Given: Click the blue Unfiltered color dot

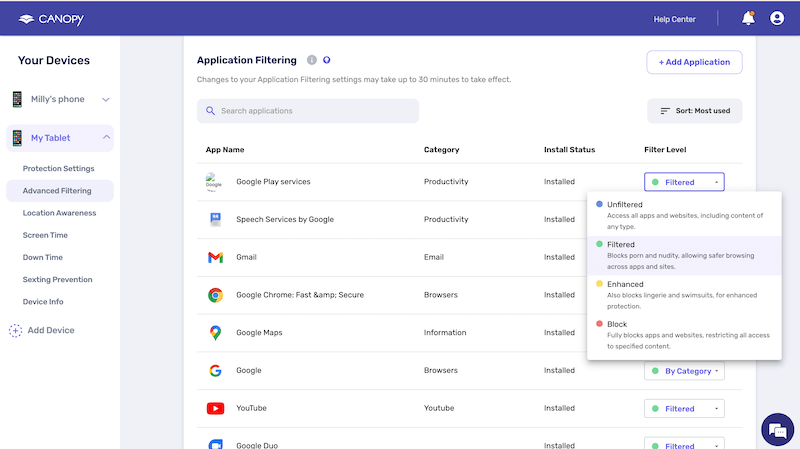Looking at the screenshot, I should (x=599, y=204).
